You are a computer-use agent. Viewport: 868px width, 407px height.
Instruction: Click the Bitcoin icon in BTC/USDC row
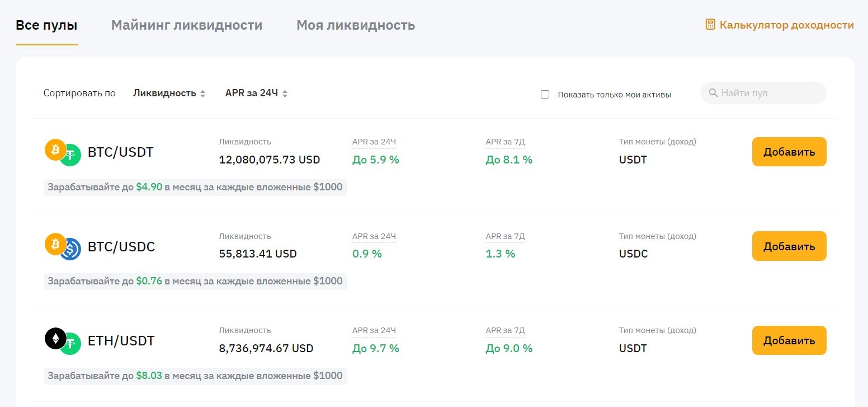(x=55, y=244)
